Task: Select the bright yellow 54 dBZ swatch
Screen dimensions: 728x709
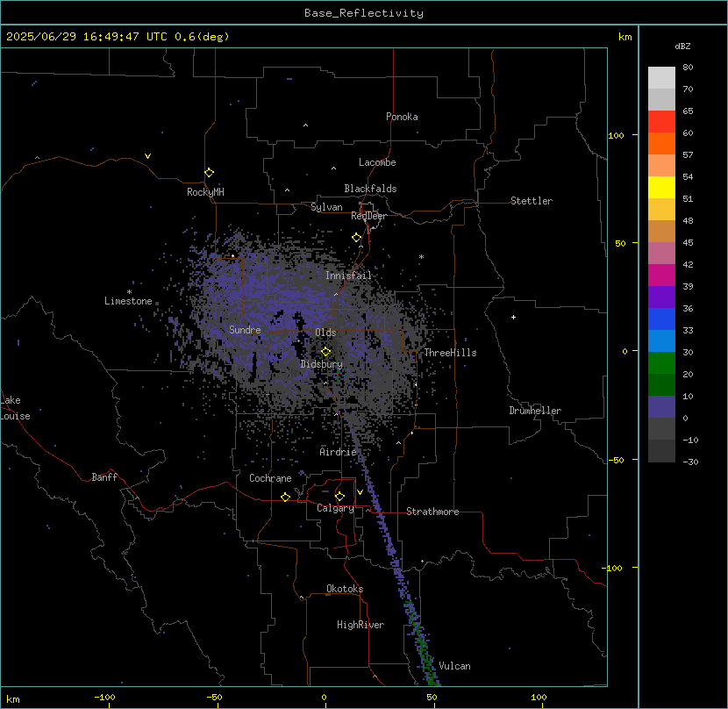Action: pos(661,188)
